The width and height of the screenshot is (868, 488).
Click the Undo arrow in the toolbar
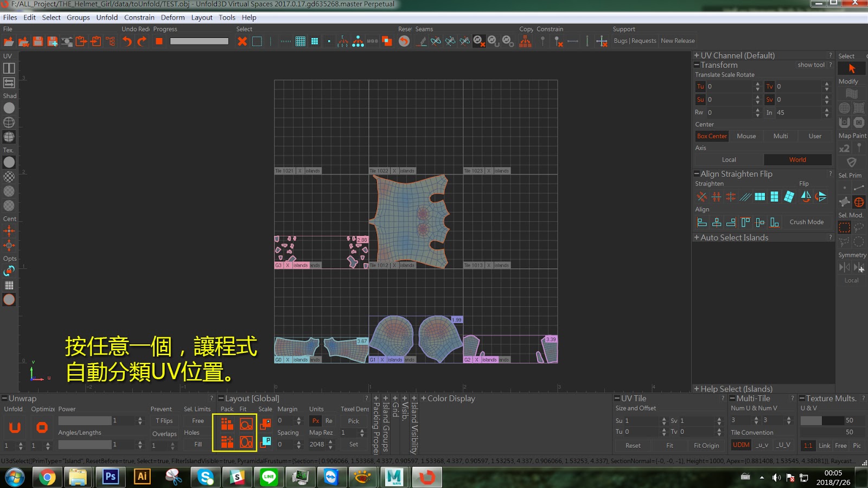[127, 41]
